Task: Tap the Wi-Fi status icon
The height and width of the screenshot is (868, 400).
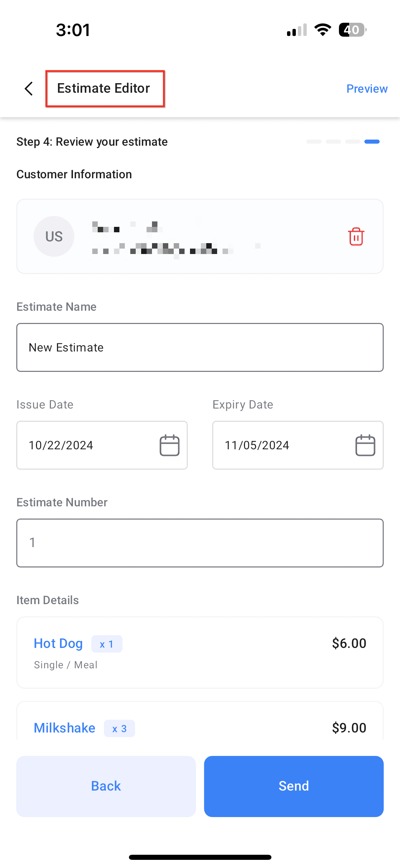Action: [323, 30]
